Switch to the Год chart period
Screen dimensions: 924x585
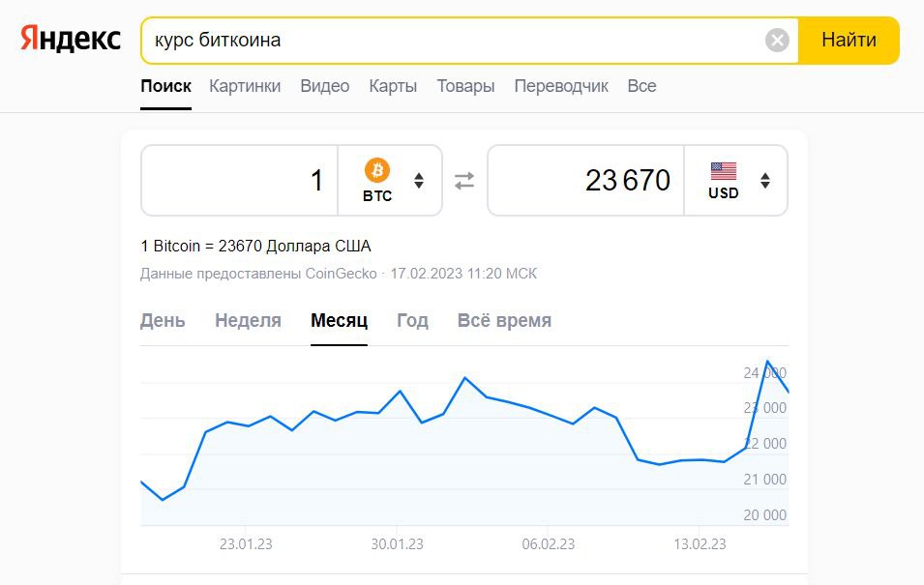(413, 320)
